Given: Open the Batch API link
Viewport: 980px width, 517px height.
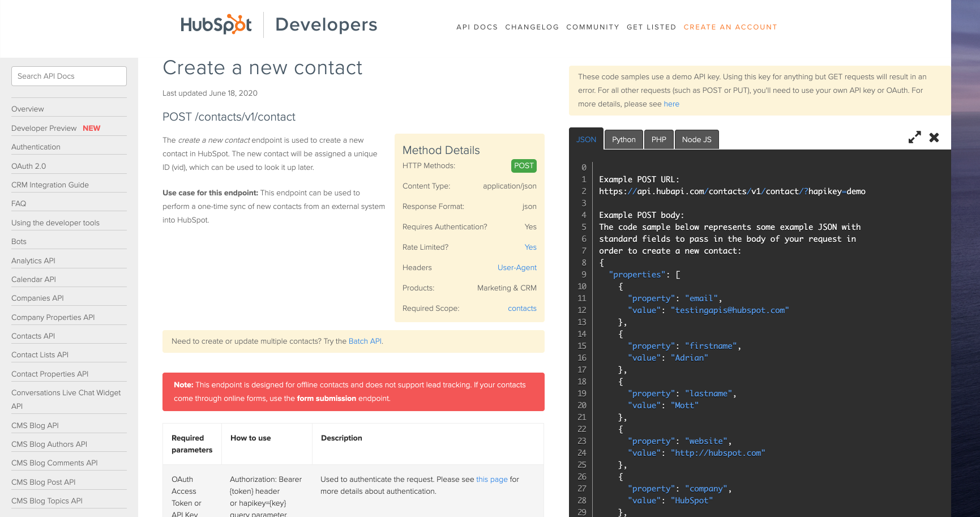Looking at the screenshot, I should click(x=365, y=341).
